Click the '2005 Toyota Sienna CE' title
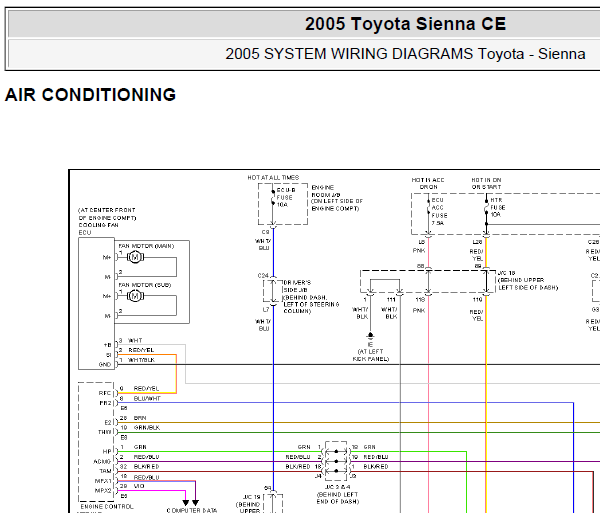The image size is (600, 513). [405, 24]
